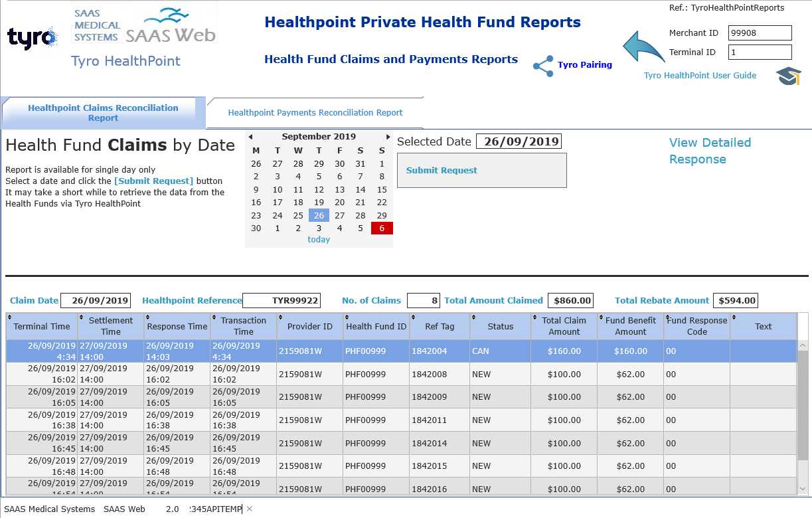
Task: Click the SAAS Medical Systems logo
Action: [144, 25]
